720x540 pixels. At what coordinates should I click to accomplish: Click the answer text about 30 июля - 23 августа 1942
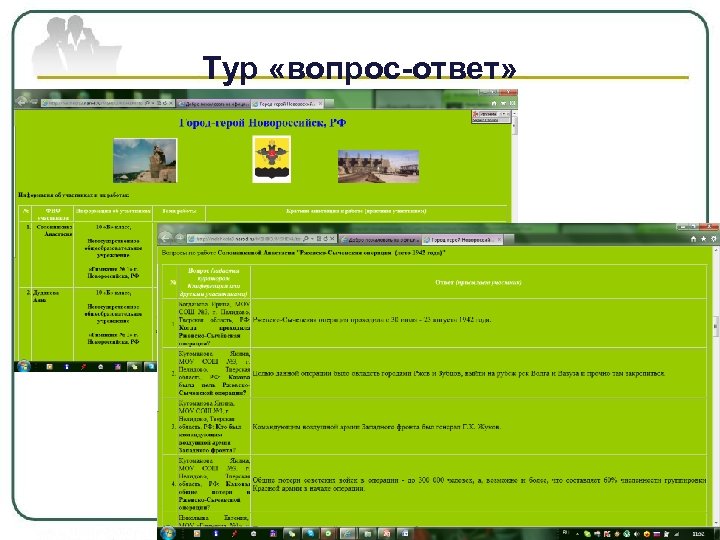[371, 320]
